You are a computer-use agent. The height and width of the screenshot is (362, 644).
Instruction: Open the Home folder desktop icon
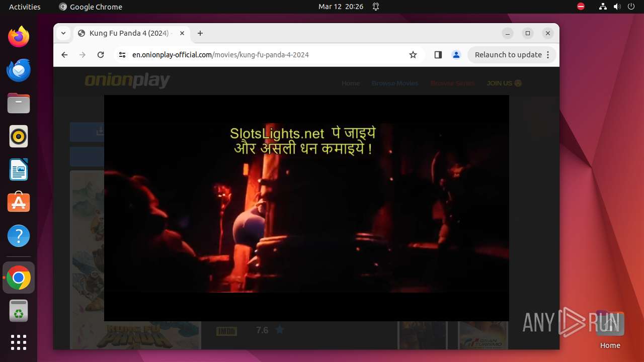click(610, 330)
